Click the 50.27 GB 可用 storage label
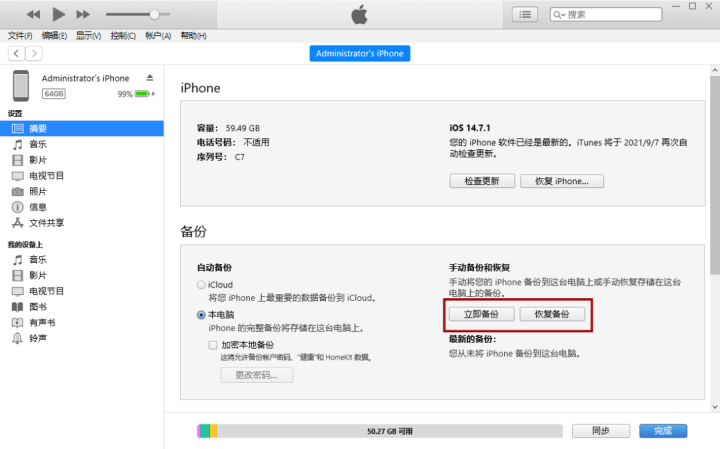Viewport: 720px width, 449px height. click(x=389, y=431)
